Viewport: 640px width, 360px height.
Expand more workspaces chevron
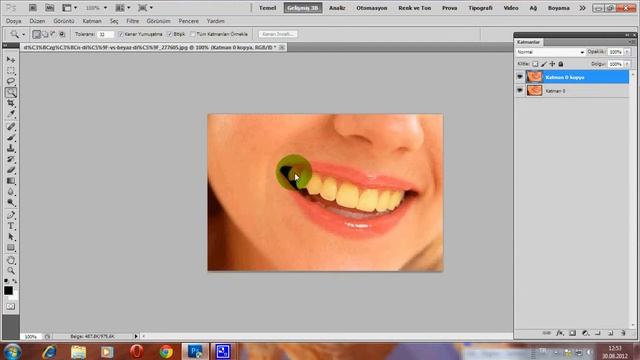(x=582, y=8)
